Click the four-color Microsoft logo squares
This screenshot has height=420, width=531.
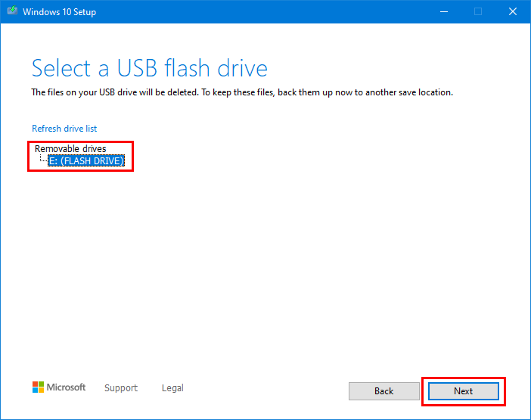pyautogui.click(x=38, y=387)
